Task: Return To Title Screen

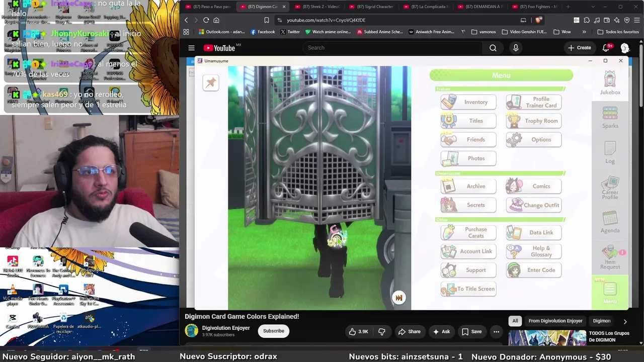Action: tap(468, 289)
